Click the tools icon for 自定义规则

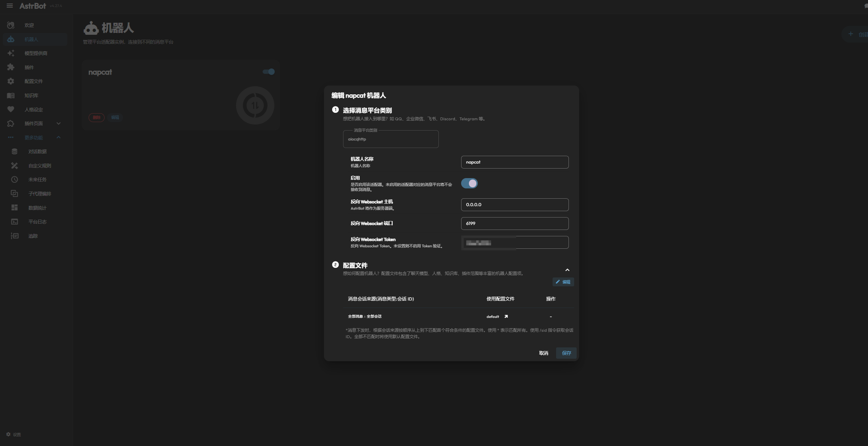15,166
